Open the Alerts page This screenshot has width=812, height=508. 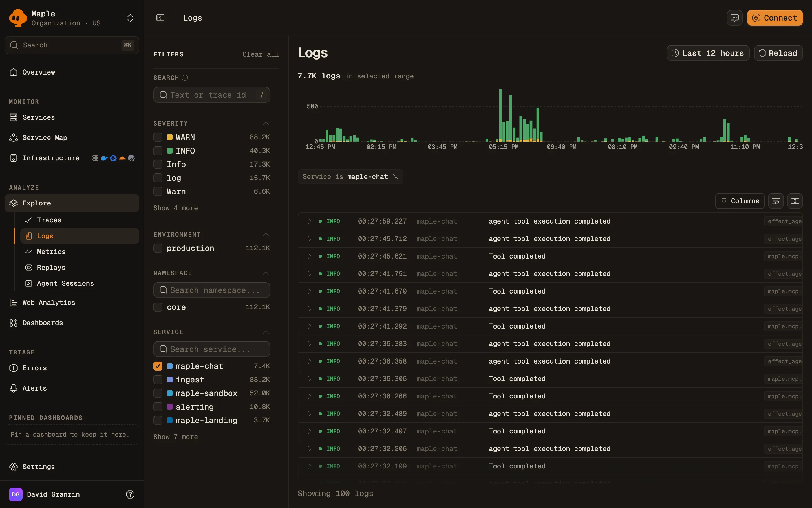click(72, 388)
